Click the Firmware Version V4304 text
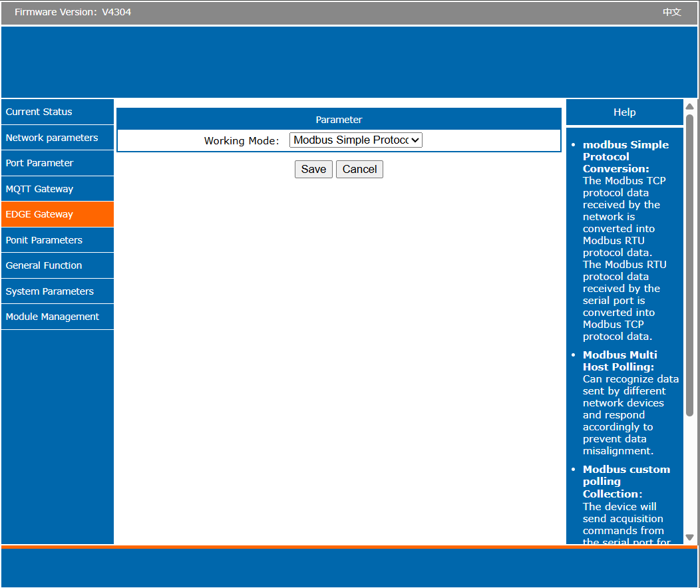This screenshot has height=588, width=700. click(73, 12)
